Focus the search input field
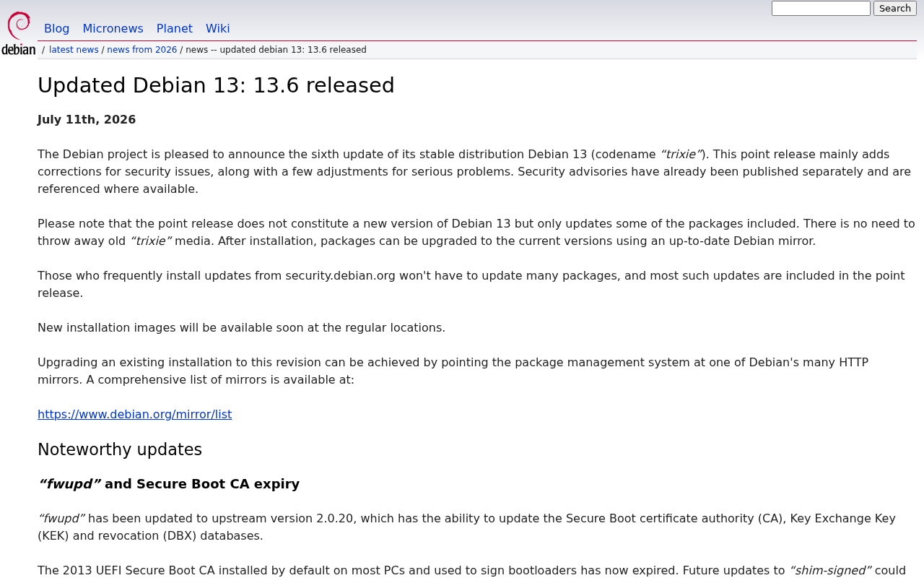 click(x=821, y=9)
